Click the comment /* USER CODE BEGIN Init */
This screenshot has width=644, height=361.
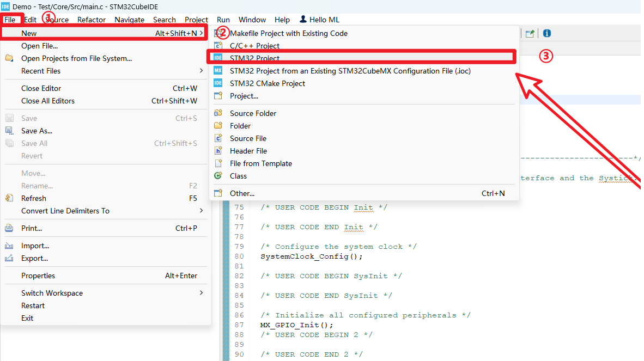pyautogui.click(x=324, y=207)
